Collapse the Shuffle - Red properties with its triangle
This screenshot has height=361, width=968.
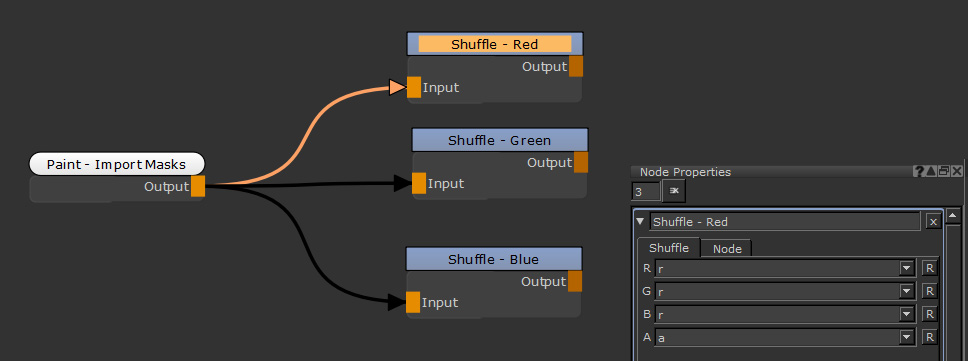(x=641, y=222)
